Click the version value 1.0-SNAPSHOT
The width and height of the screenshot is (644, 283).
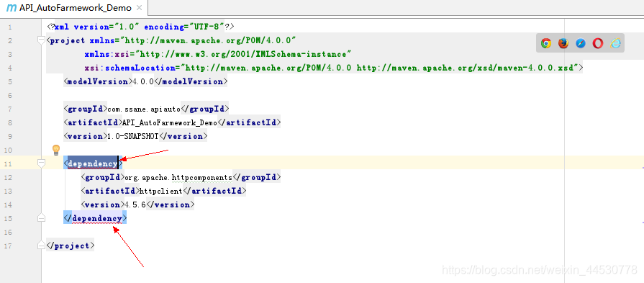point(132,136)
